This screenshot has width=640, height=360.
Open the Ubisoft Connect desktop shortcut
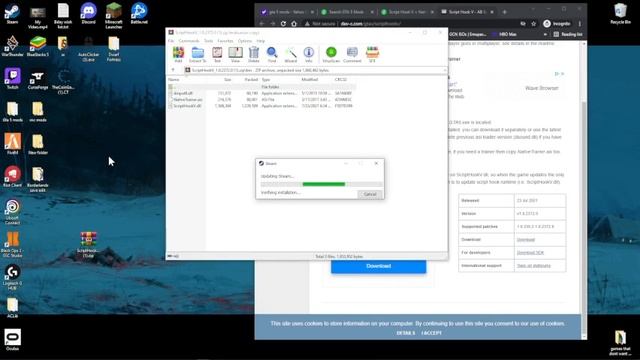[12, 211]
